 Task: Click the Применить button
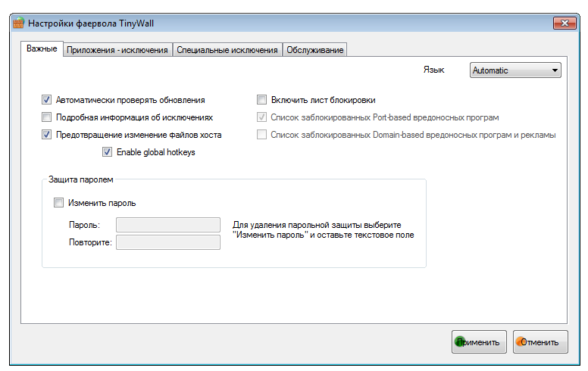[x=479, y=341]
